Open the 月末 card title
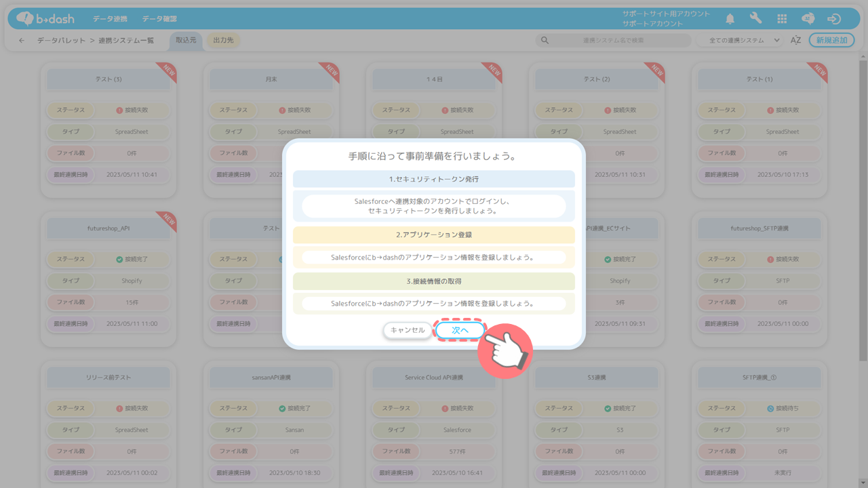The height and width of the screenshot is (488, 868). pos(271,80)
